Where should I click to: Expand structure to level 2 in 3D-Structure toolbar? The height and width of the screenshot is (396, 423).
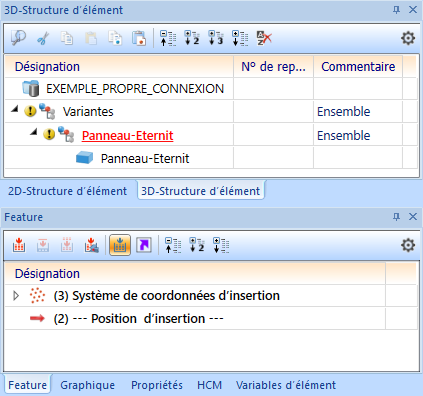(x=192, y=38)
